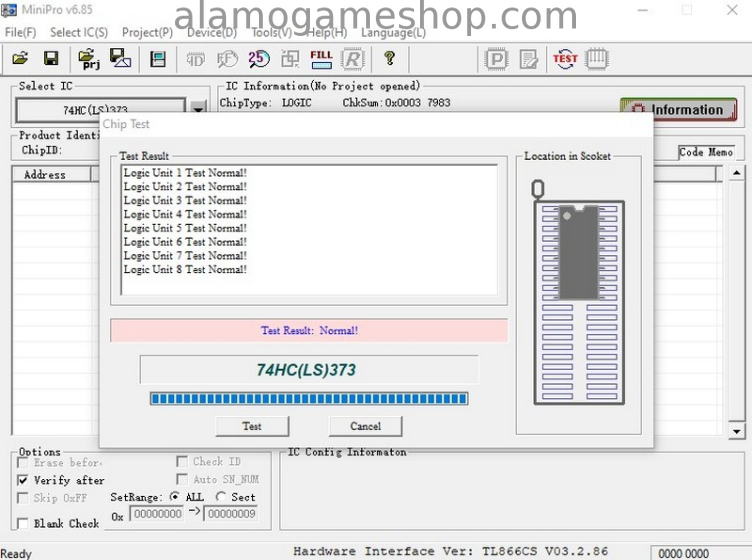
Task: Select the Sect range radio button
Action: 220,497
